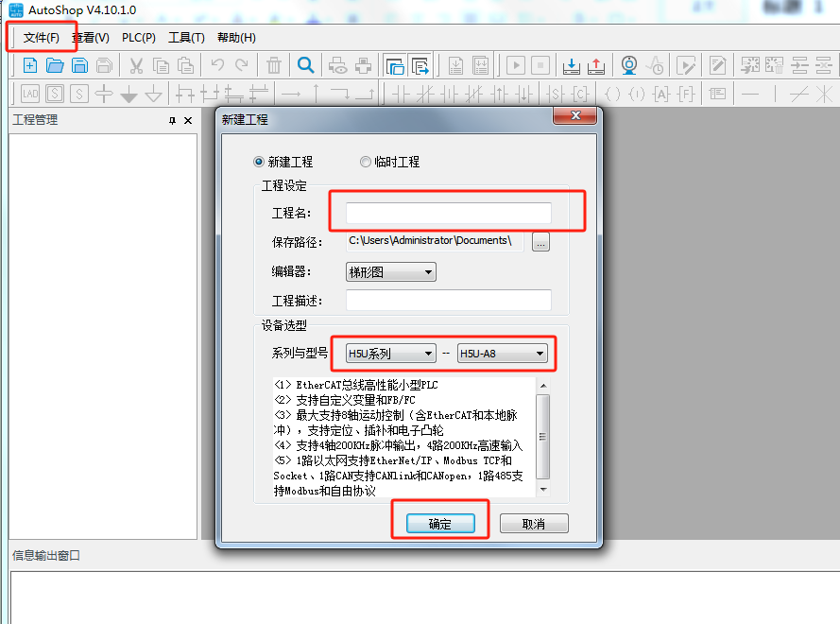Click the Undo arrow icon
840x624 pixels.
pos(217,65)
